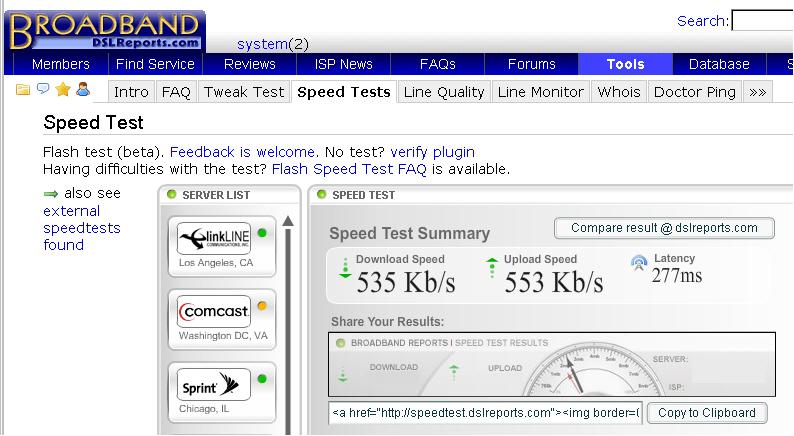The height and width of the screenshot is (436, 794).
Task: Switch to the Line Monitor tab
Action: tap(541, 92)
